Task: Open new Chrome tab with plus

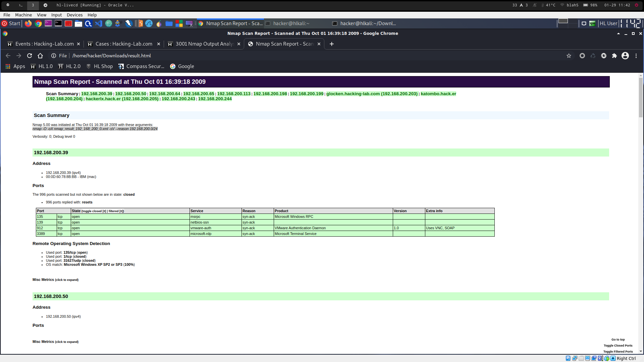Action: coord(332,44)
